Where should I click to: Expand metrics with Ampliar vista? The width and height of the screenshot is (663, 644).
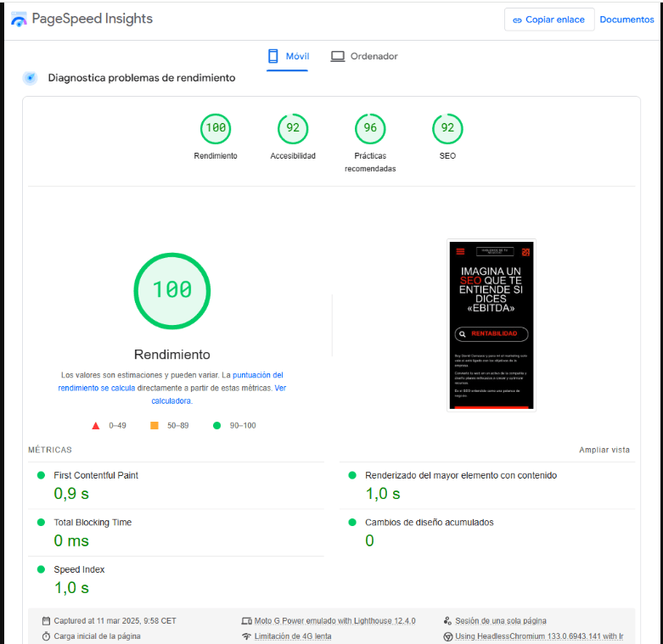[x=604, y=450]
